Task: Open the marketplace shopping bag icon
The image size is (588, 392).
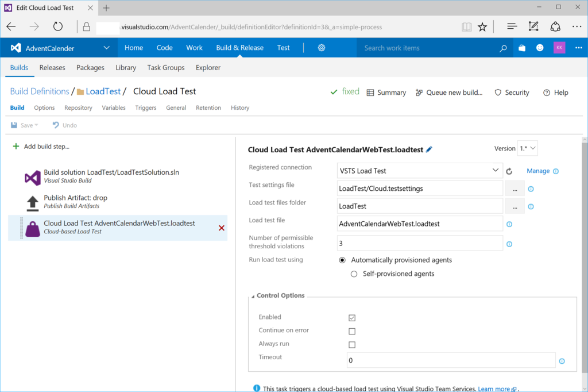Action: (x=521, y=48)
